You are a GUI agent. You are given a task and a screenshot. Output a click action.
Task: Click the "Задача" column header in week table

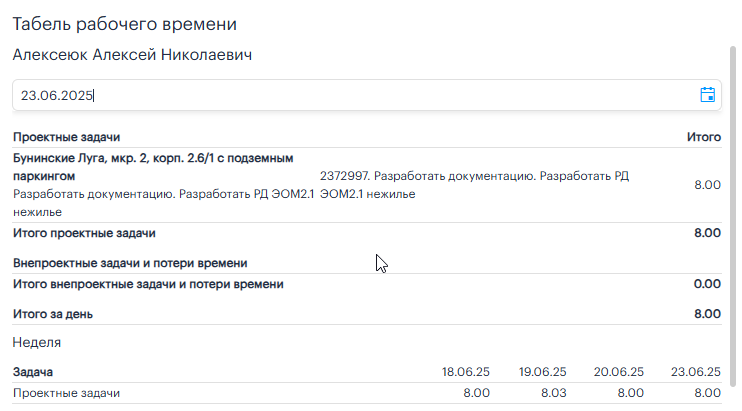[x=33, y=372]
